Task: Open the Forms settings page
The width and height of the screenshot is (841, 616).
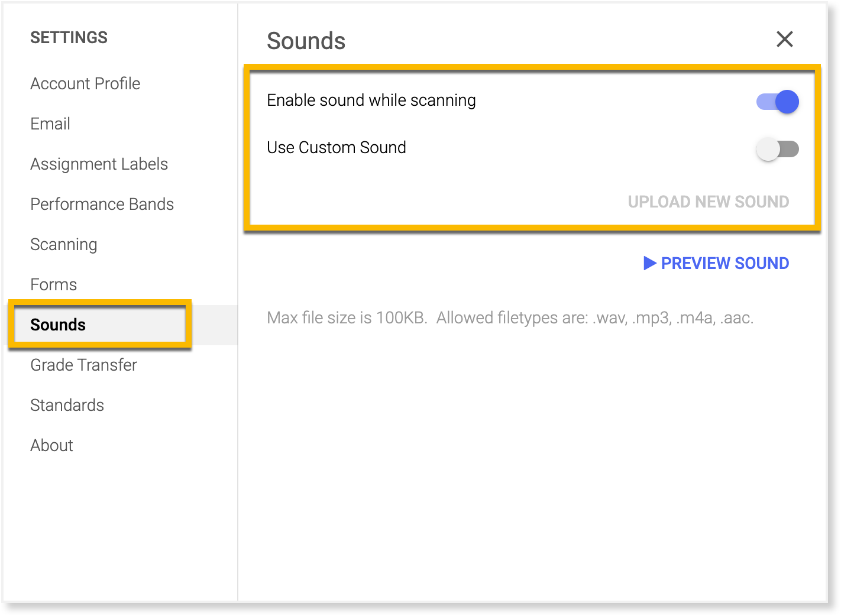Action: point(53,285)
